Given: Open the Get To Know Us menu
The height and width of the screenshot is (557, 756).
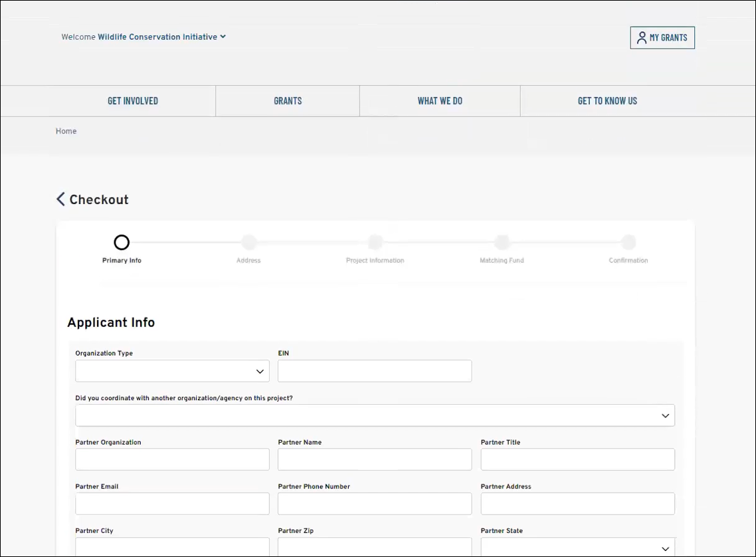Looking at the screenshot, I should point(607,101).
